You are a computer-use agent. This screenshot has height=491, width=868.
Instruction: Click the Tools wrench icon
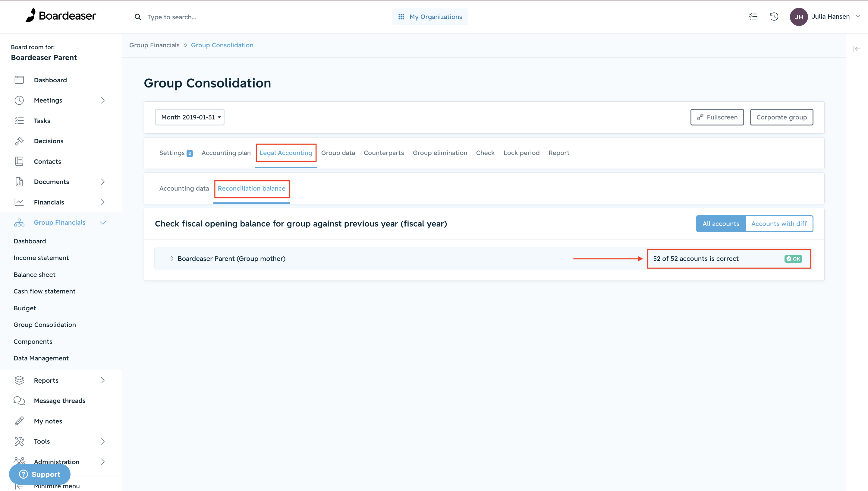pos(19,442)
